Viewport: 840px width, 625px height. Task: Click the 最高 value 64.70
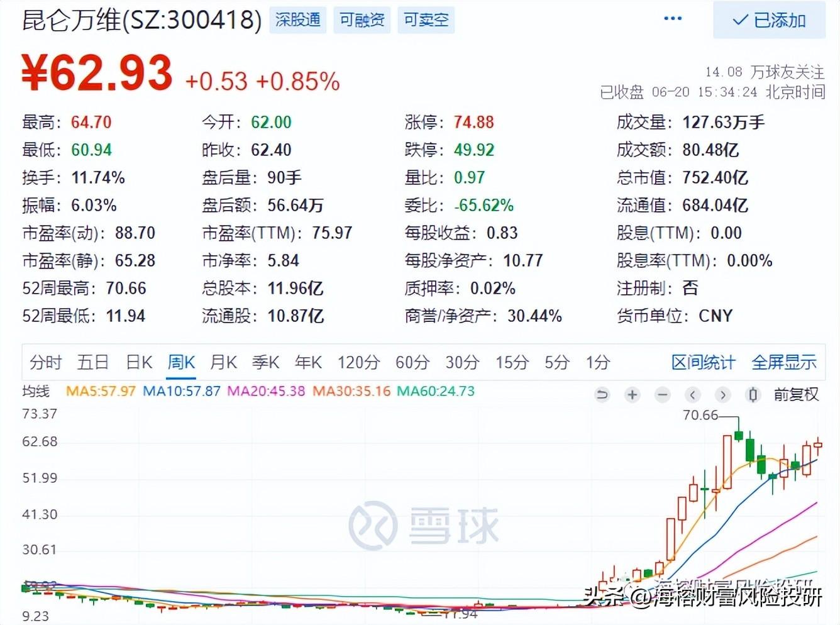91,122
